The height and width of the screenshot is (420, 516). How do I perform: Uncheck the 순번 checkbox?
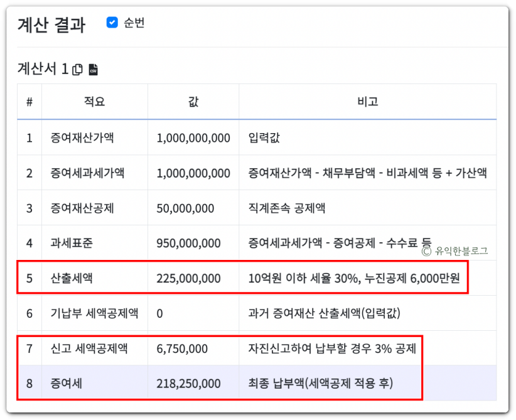(112, 23)
